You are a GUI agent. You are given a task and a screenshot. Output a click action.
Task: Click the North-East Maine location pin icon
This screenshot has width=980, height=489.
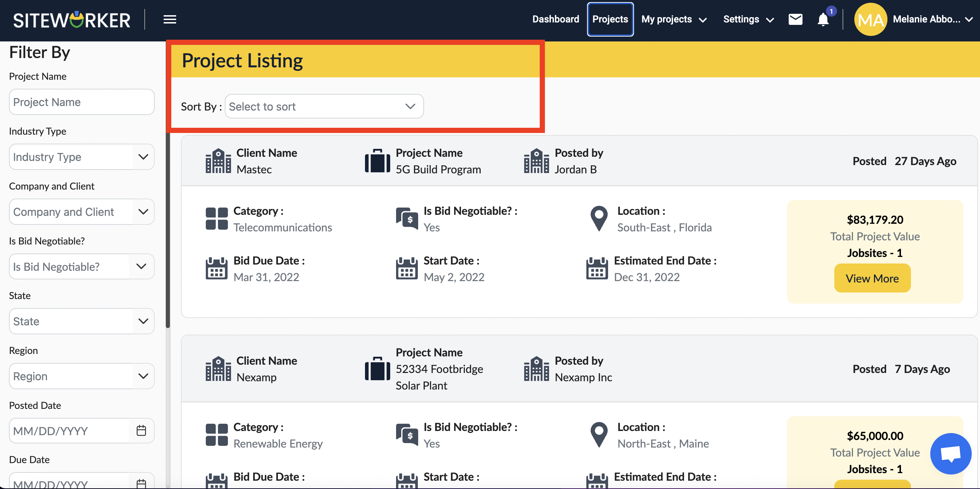(599, 434)
